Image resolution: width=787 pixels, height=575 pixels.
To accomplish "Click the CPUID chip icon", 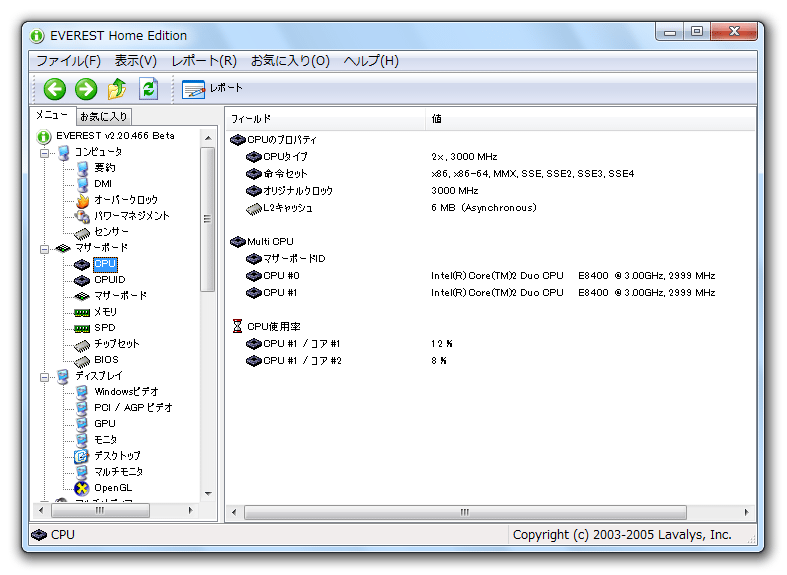I will (82, 280).
